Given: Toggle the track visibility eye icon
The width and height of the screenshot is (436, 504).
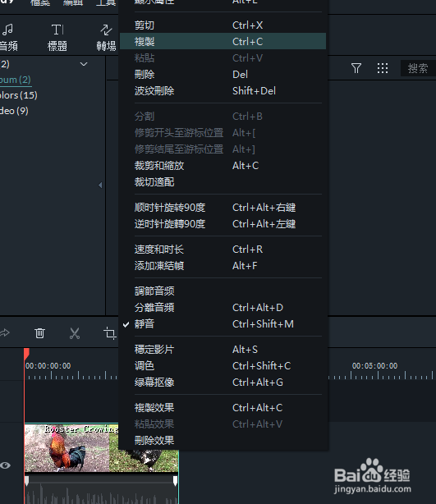Looking at the screenshot, I should click(x=6, y=465).
